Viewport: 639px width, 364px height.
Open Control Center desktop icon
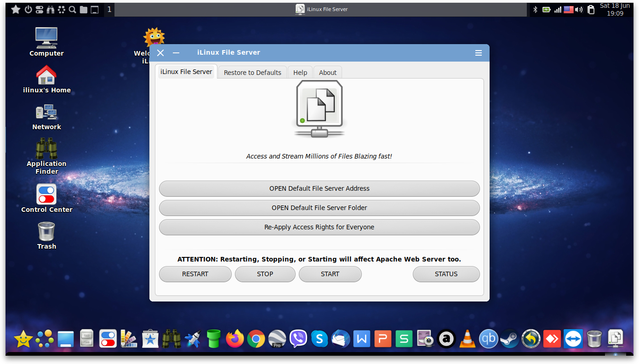pos(46,198)
